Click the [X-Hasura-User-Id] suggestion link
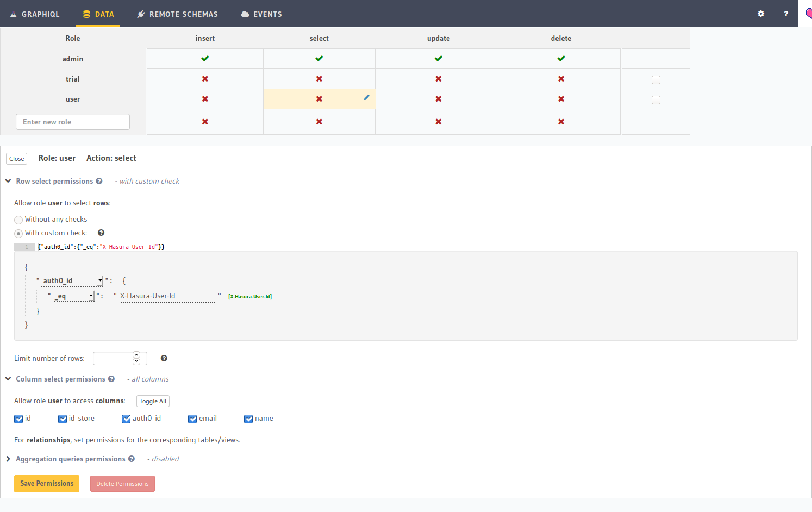 (250, 297)
